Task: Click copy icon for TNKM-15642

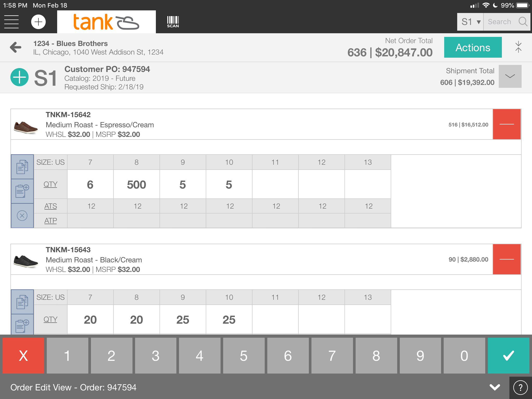Action: point(22,167)
